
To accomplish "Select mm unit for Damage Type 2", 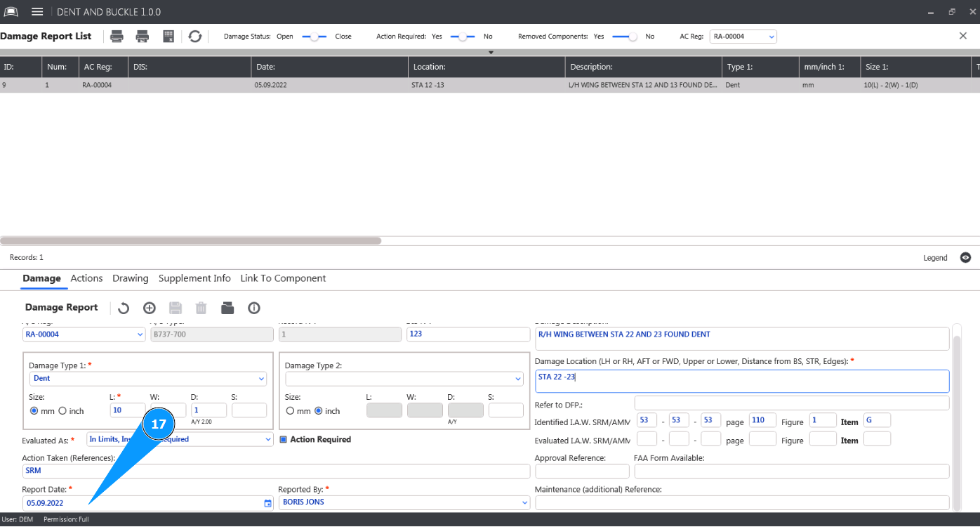I will pos(290,411).
